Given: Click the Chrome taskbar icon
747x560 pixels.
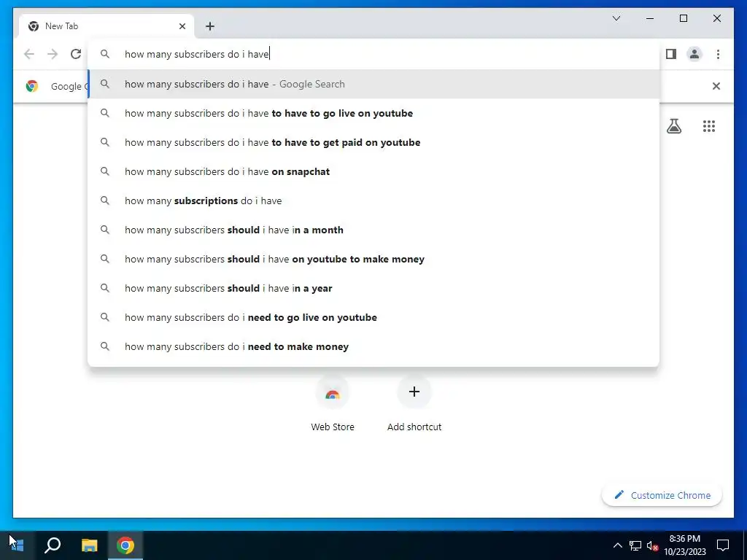Looking at the screenshot, I should tap(125, 545).
